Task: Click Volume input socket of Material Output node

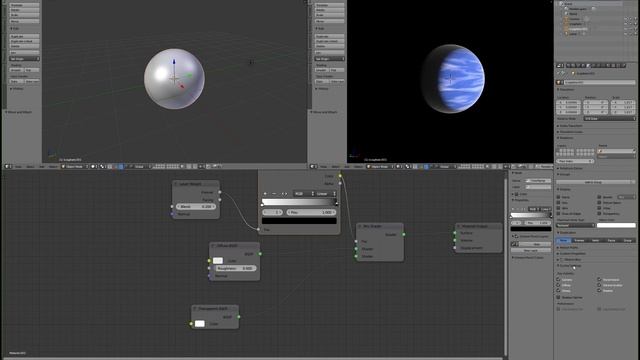Action: click(455, 240)
